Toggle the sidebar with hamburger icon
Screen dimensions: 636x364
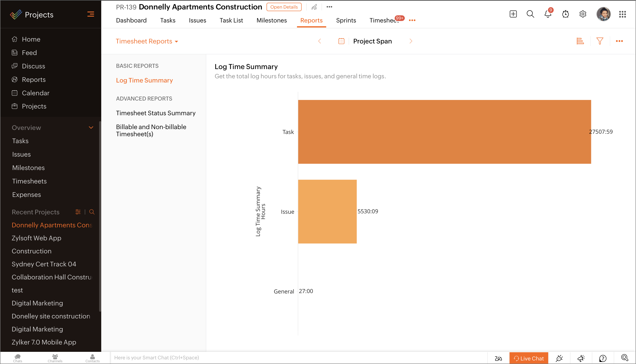[x=91, y=14]
